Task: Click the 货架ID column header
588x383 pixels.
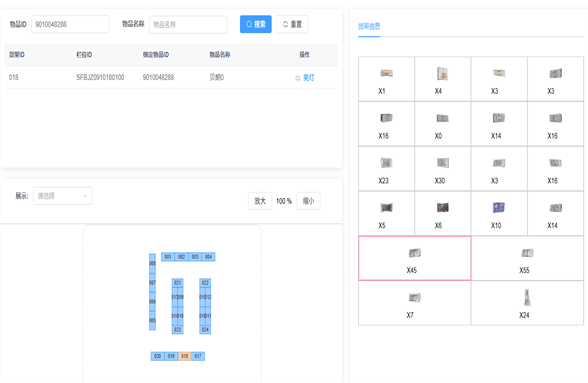Action: click(x=16, y=55)
